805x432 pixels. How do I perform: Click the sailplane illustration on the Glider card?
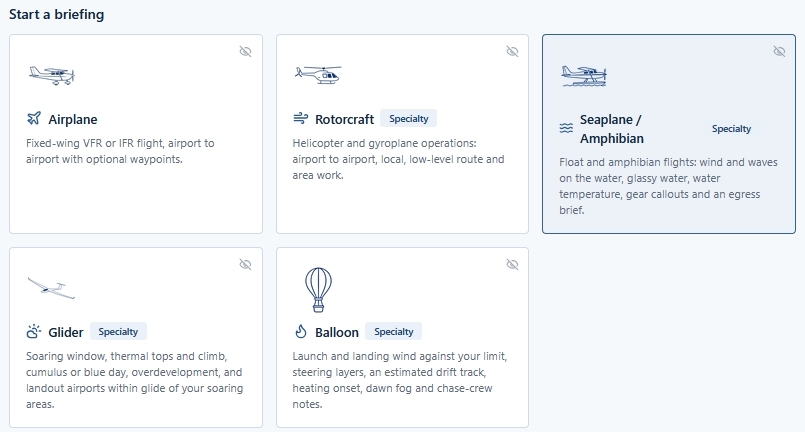click(51, 288)
